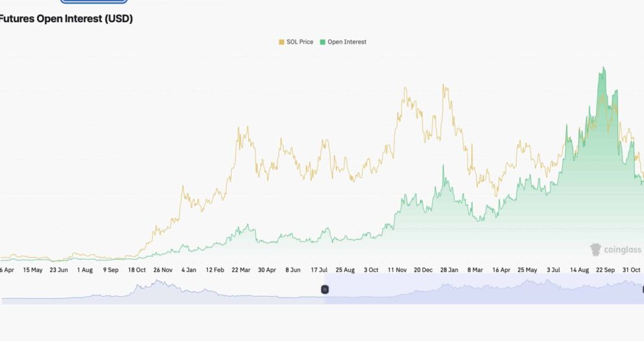Click the right edge range slider handle
This screenshot has width=644, height=341.
click(643, 289)
